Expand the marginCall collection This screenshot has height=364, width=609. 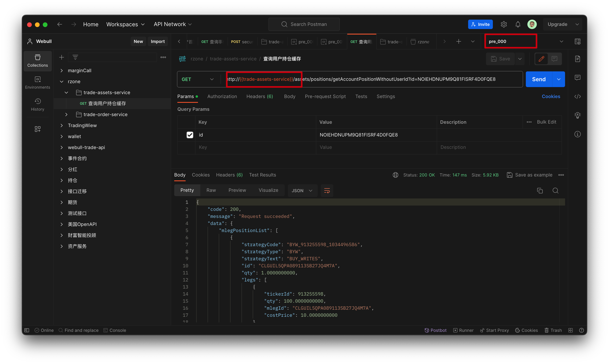point(62,71)
